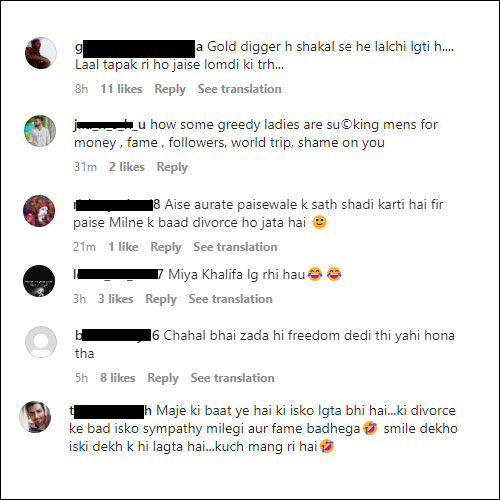The height and width of the screenshot is (500, 500).
Task: Open the first commenter's profile picture
Action: (x=41, y=53)
